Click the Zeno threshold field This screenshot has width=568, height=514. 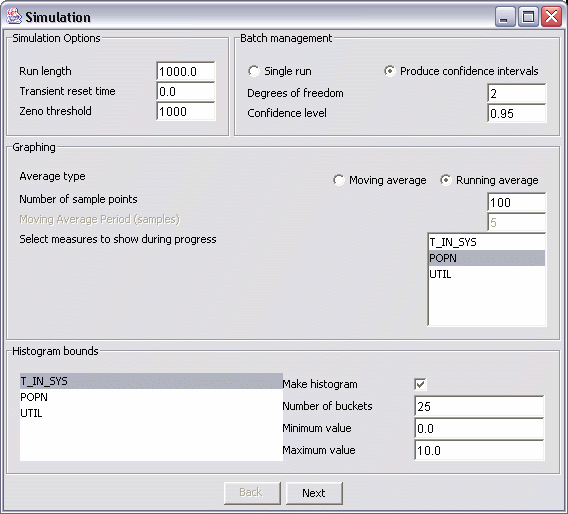point(186,111)
